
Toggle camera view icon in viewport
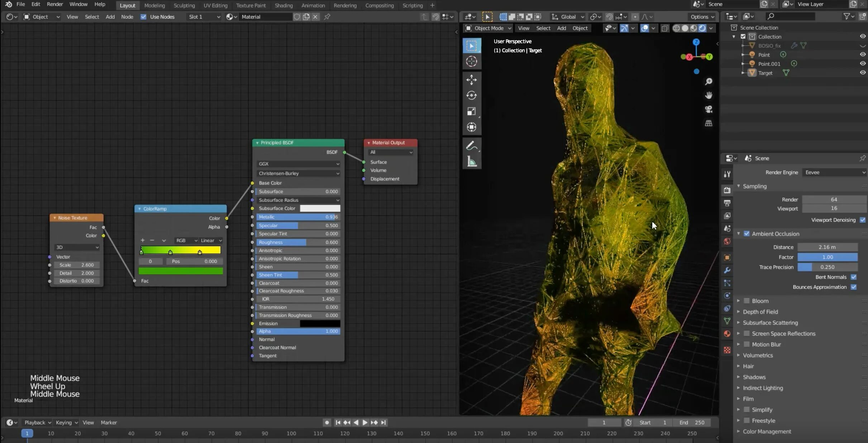708,109
